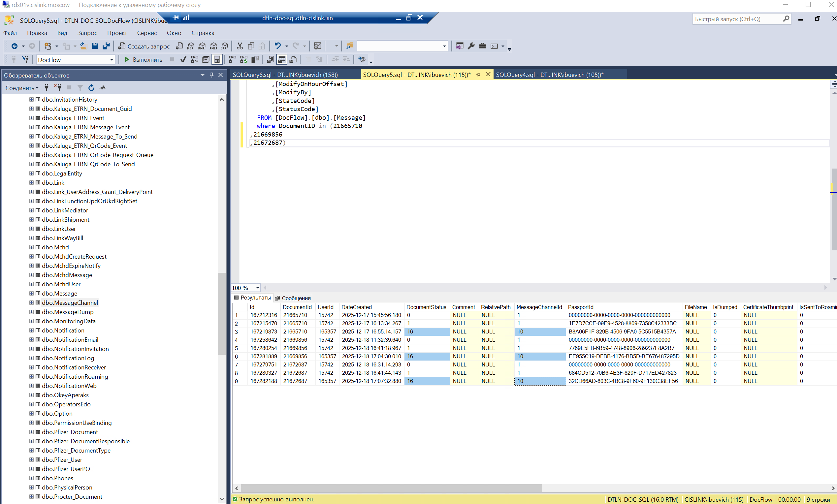837x504 pixels.
Task: Click the Save file icon
Action: (95, 46)
